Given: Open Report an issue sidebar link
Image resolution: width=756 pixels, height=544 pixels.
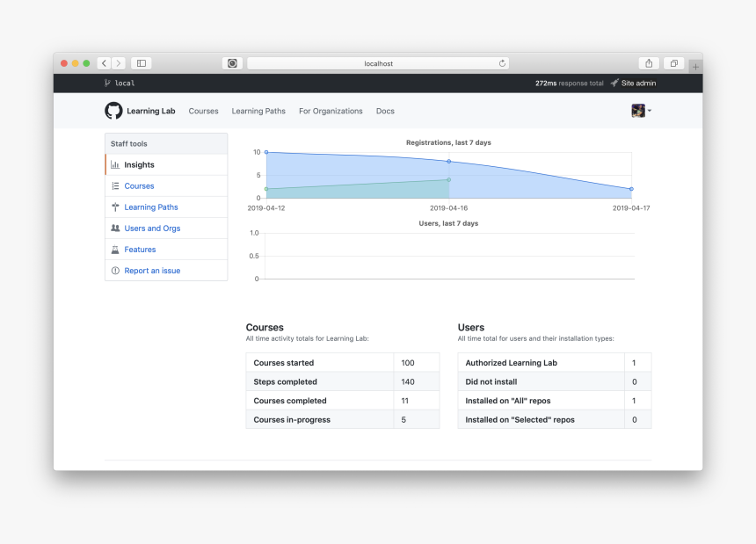Looking at the screenshot, I should click(166, 271).
